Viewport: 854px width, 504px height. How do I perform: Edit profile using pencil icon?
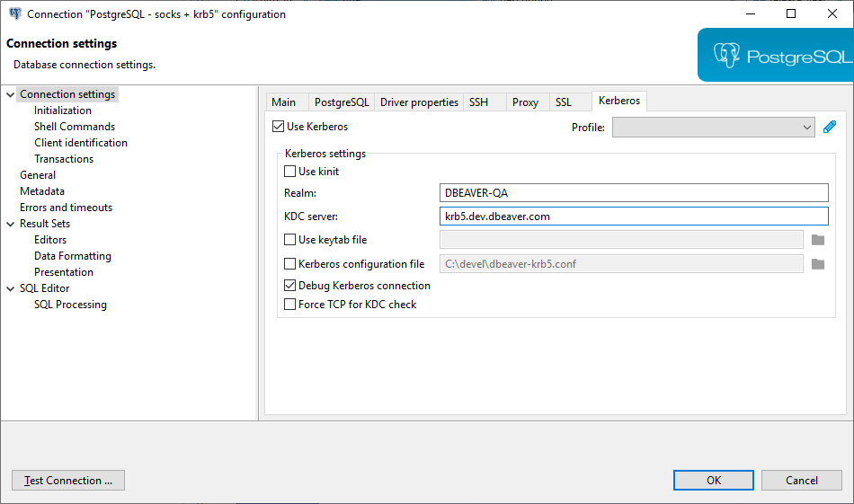(830, 127)
